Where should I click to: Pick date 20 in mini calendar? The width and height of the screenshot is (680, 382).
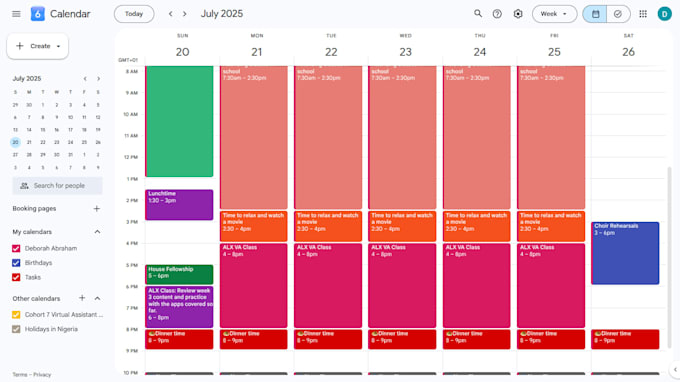(x=15, y=142)
